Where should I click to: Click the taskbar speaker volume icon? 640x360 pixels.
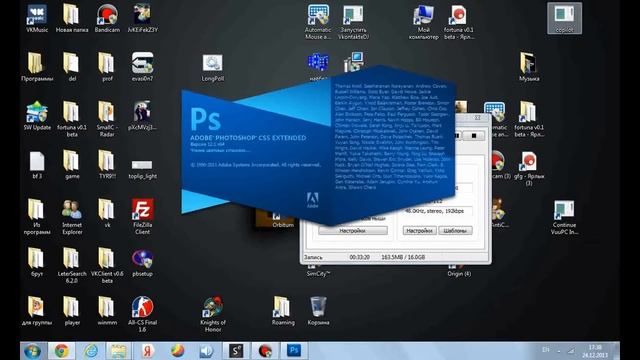(x=207, y=351)
